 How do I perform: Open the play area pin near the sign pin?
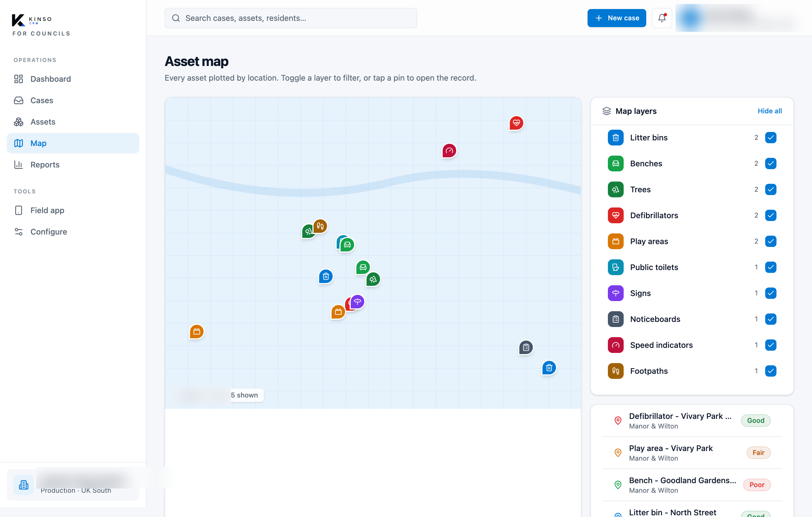pyautogui.click(x=338, y=312)
